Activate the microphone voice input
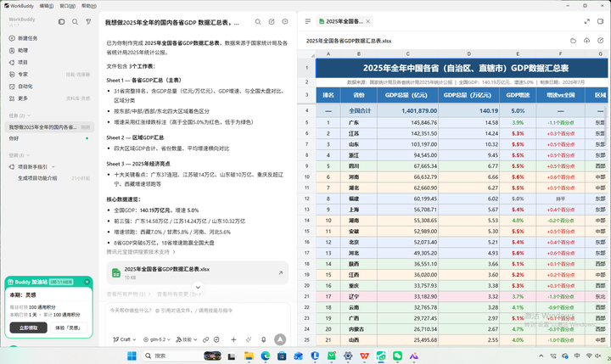 (x=264, y=339)
